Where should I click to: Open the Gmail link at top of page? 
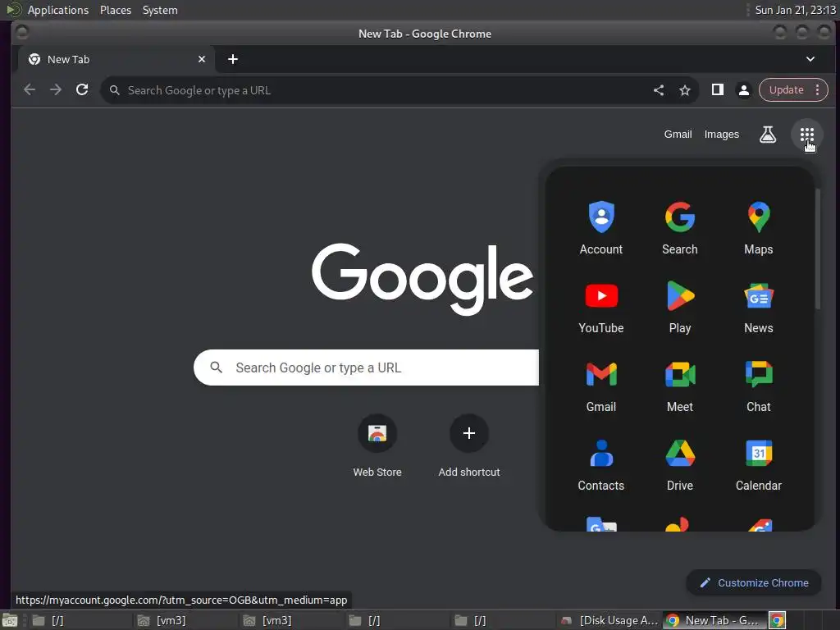point(678,135)
